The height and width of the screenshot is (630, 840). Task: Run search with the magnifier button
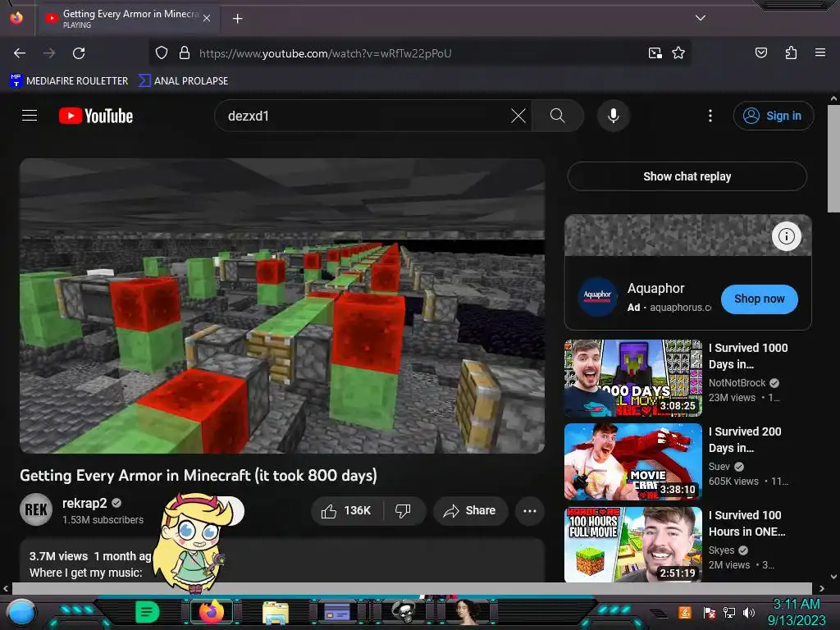point(558,116)
